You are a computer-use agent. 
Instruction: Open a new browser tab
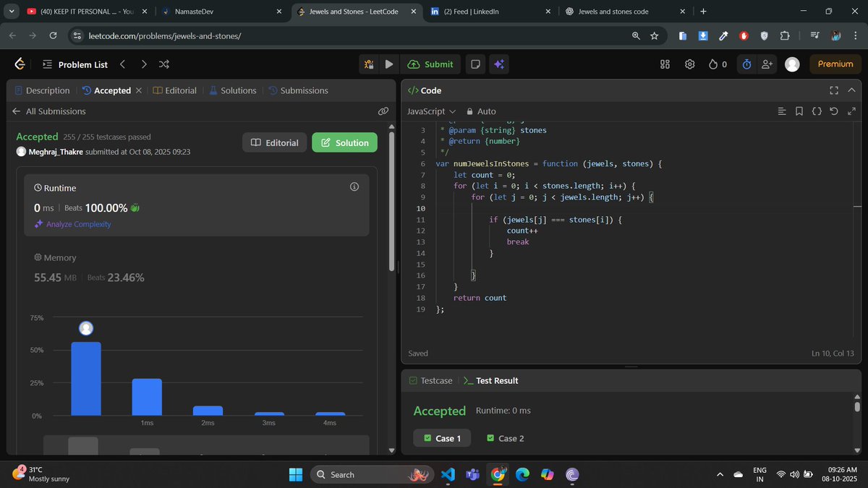(703, 12)
